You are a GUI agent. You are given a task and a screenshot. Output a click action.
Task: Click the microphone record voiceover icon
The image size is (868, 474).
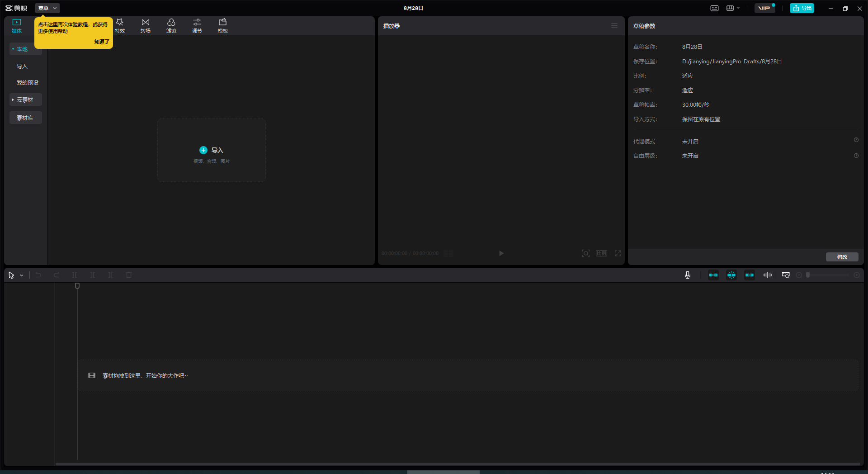pos(688,275)
